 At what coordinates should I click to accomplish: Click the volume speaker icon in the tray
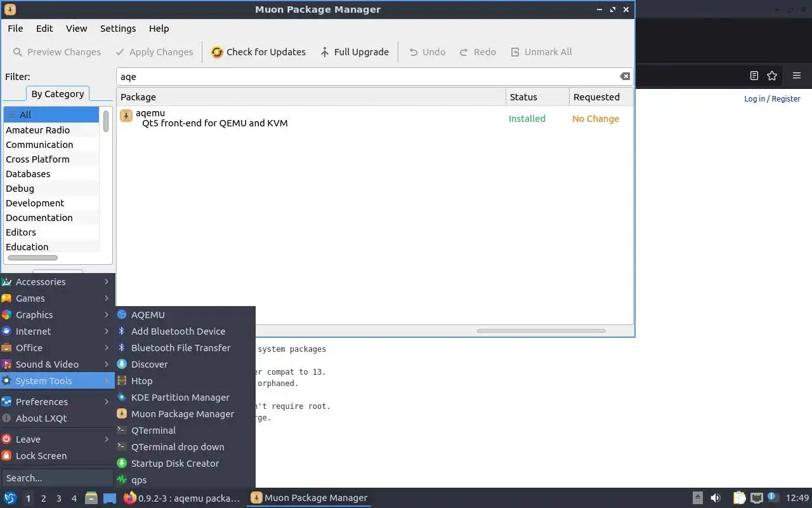[716, 498]
